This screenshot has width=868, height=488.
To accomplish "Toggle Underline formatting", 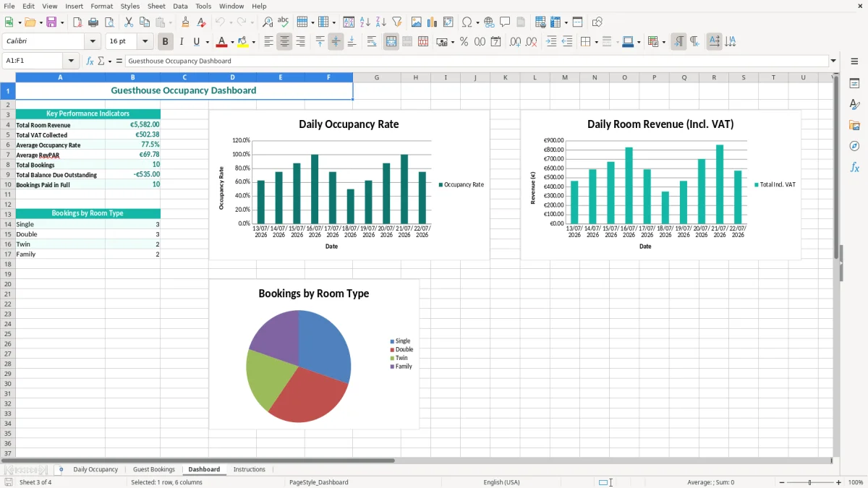I will pos(197,42).
